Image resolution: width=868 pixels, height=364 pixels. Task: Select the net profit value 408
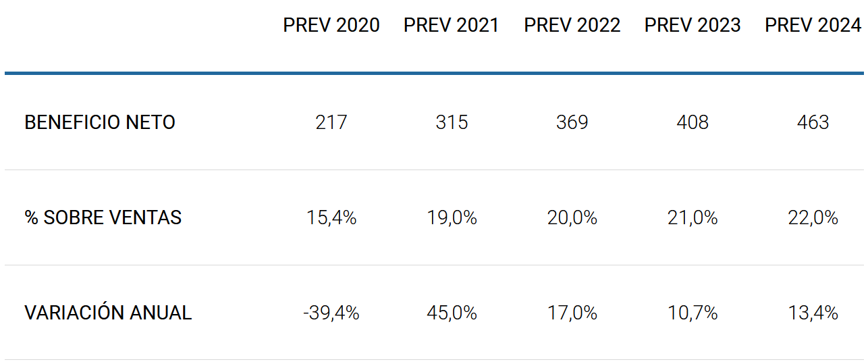click(693, 122)
